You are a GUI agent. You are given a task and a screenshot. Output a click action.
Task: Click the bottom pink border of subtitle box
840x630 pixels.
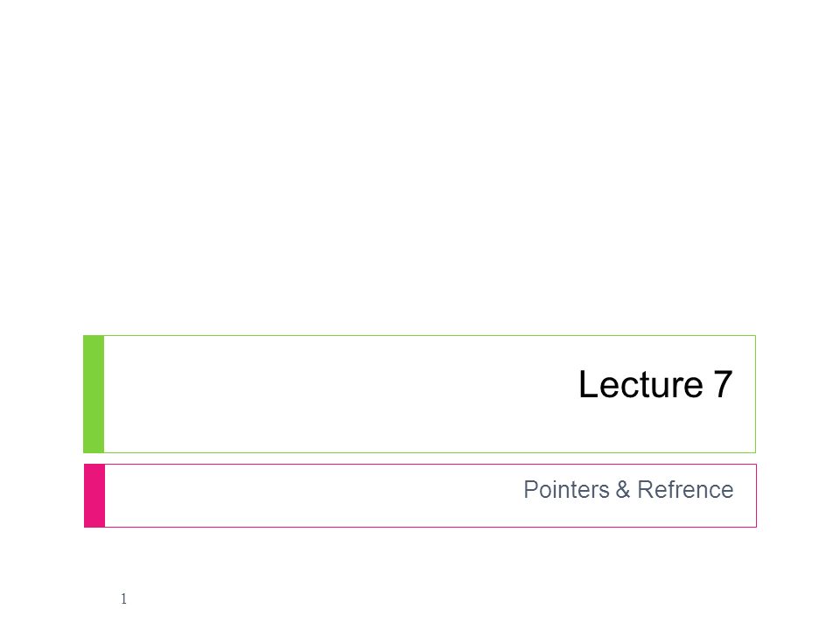430,527
